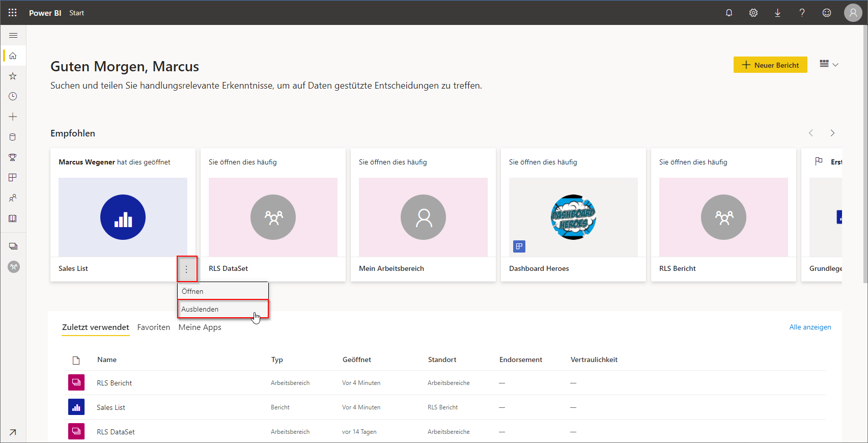Open Learn book icon in the sidebar
This screenshot has width=868, height=443.
(13, 218)
